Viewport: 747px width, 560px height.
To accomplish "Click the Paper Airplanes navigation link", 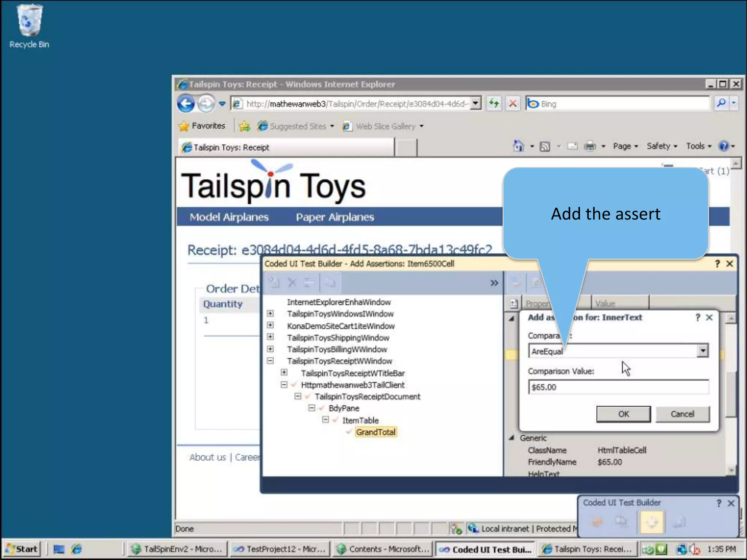I will (335, 217).
